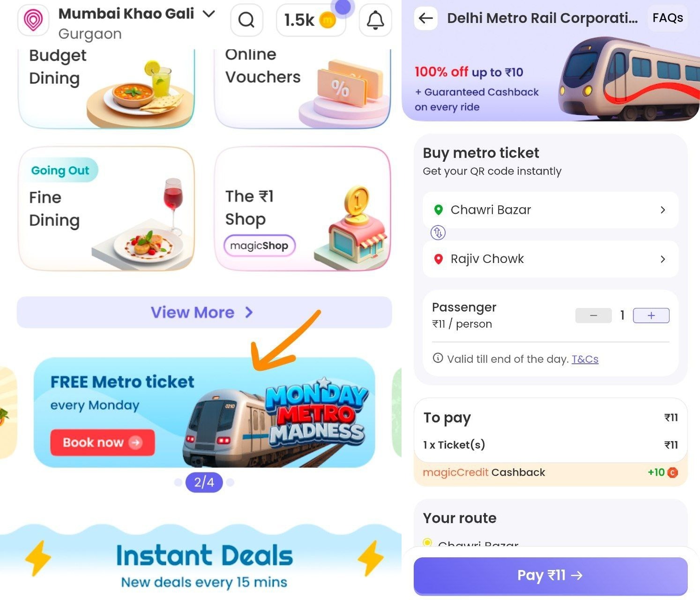Open notifications bell icon
Image resolution: width=700 pixels, height=600 pixels.
[x=375, y=20]
